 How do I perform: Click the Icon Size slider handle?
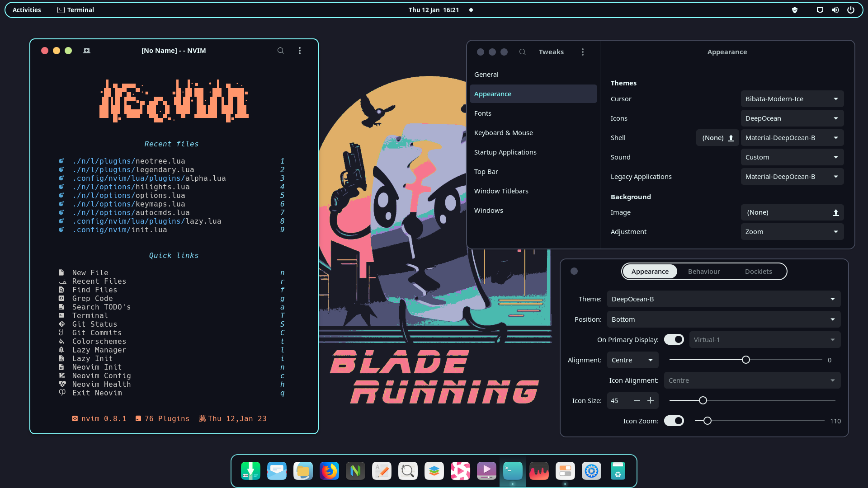703,401
